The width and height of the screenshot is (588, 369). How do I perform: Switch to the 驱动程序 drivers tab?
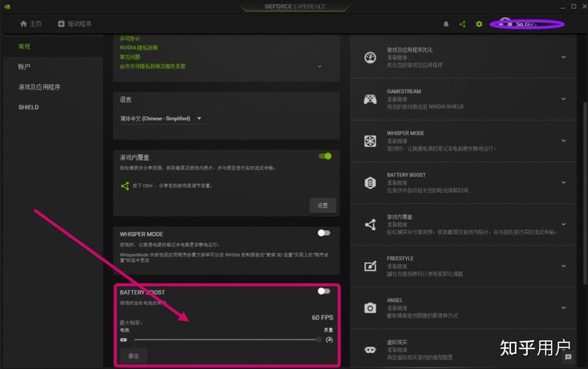point(75,24)
